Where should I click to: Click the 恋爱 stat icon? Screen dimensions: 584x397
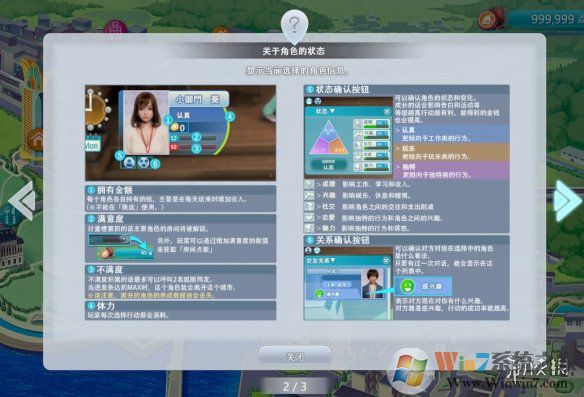tap(310, 217)
